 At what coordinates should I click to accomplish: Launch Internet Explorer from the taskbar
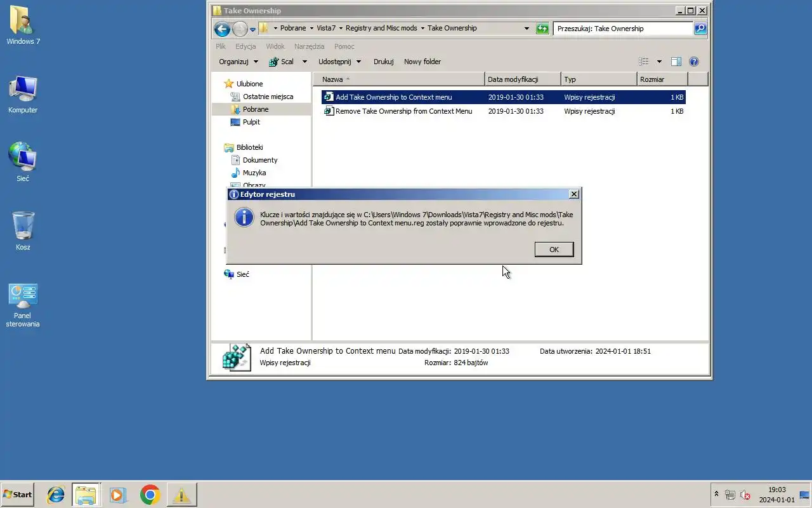pos(56,495)
